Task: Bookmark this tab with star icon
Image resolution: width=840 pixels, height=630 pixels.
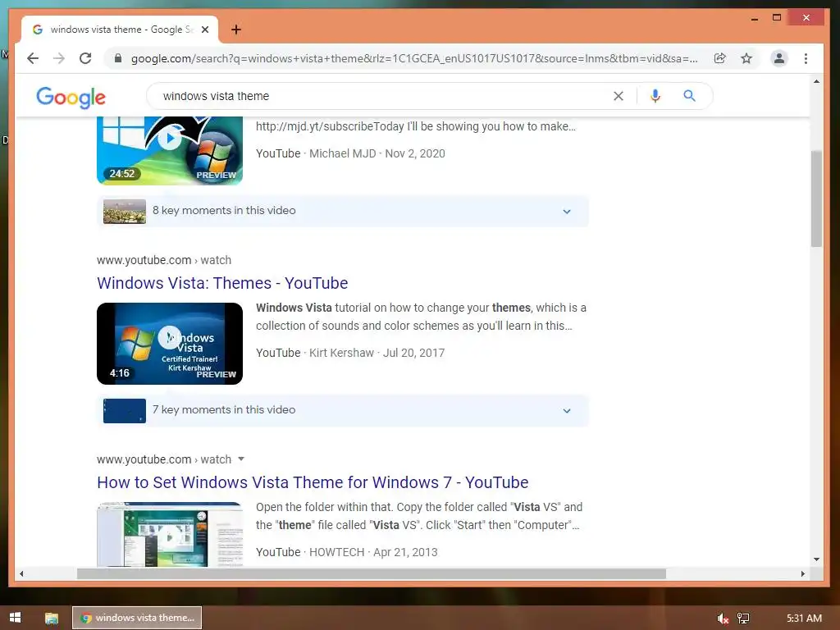Action: (x=746, y=58)
